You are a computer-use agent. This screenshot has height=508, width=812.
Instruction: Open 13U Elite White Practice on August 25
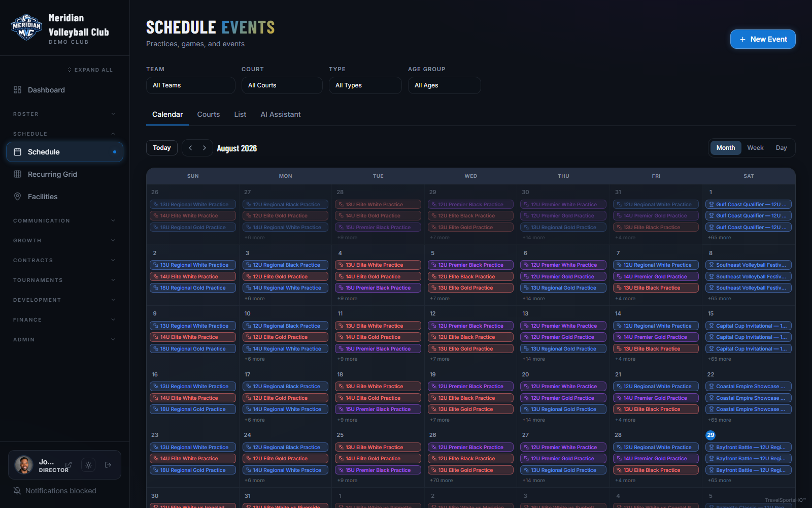(378, 448)
